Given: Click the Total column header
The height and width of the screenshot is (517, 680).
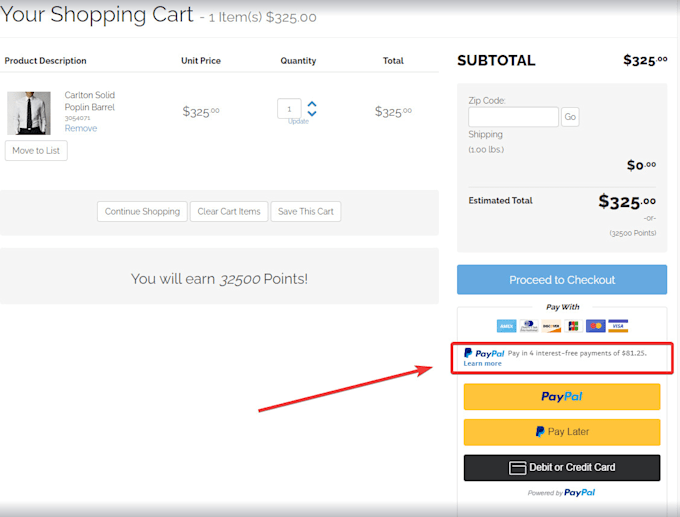Looking at the screenshot, I should (393, 61).
